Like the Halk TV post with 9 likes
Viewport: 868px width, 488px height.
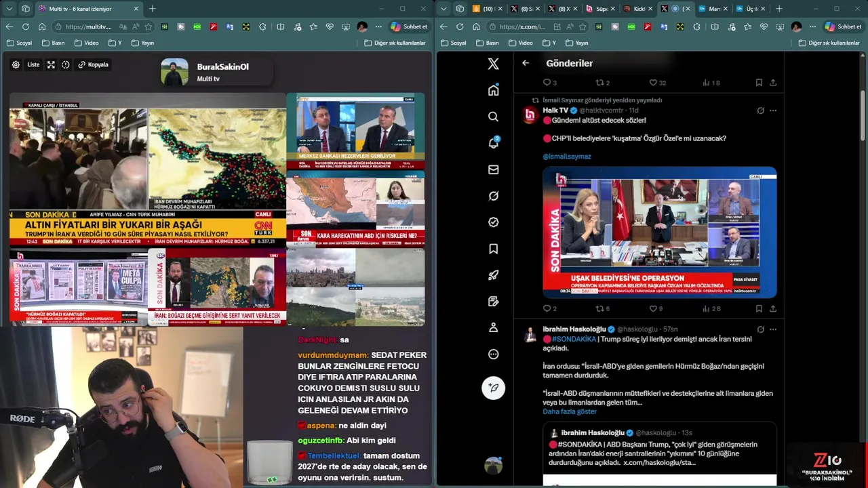(656, 308)
